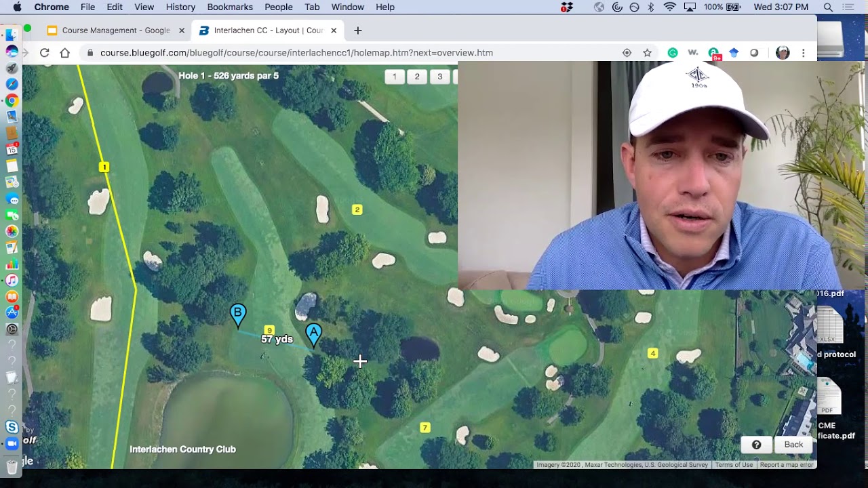Click the Back button on the map
The width and height of the screenshot is (868, 488).
793,445
